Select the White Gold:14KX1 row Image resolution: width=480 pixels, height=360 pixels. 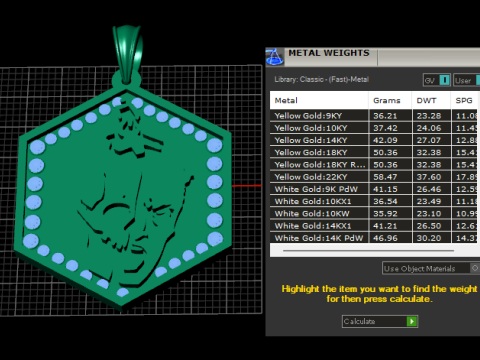click(x=373, y=226)
